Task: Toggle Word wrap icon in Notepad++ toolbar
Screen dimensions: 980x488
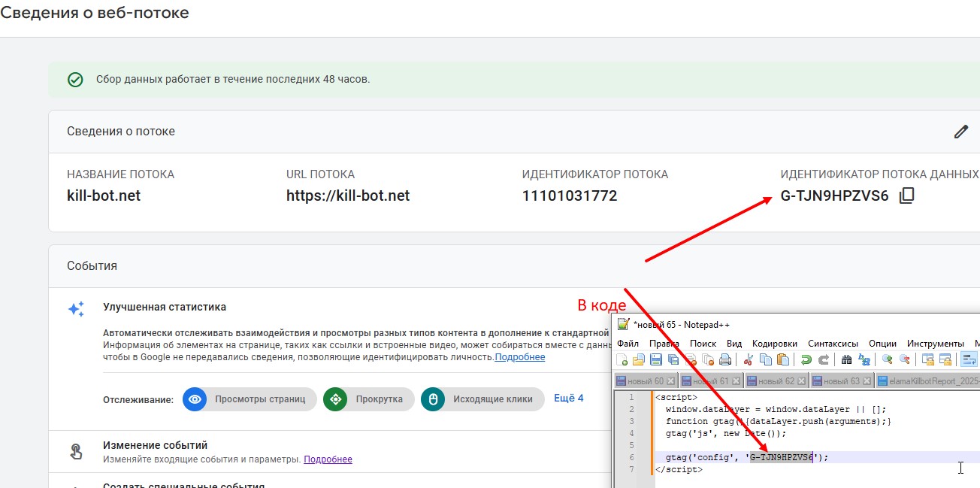Action: pos(968,359)
